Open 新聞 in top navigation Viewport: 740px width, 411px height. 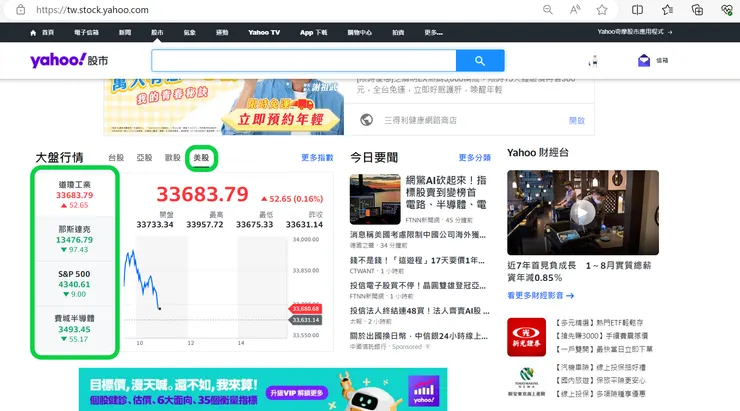coord(125,33)
